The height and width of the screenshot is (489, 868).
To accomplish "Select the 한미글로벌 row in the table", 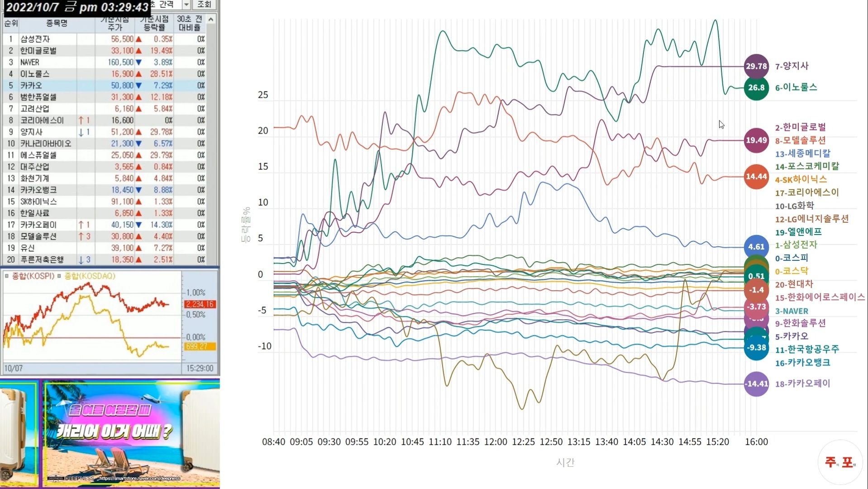I will pyautogui.click(x=105, y=51).
